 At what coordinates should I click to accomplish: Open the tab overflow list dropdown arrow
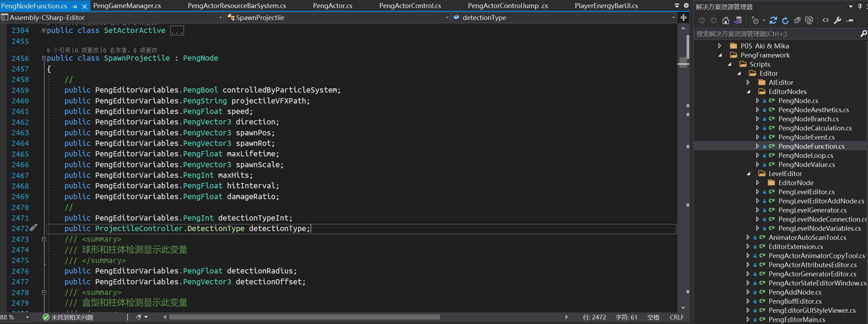[x=677, y=6]
